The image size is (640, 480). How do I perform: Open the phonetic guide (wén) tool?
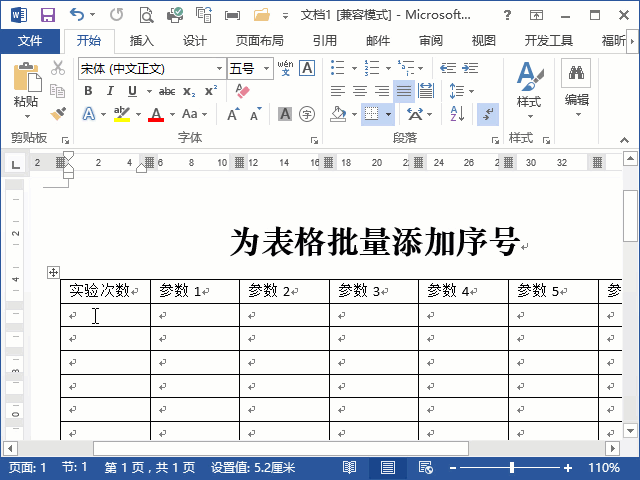tap(285, 68)
